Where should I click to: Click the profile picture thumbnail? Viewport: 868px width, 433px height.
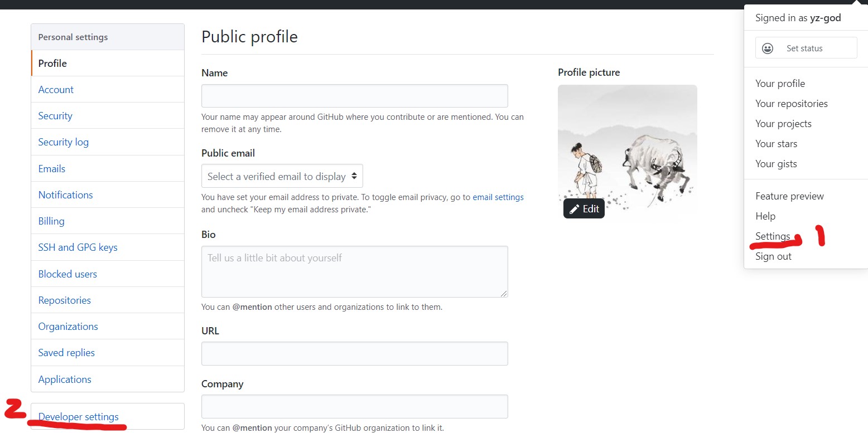click(x=627, y=145)
